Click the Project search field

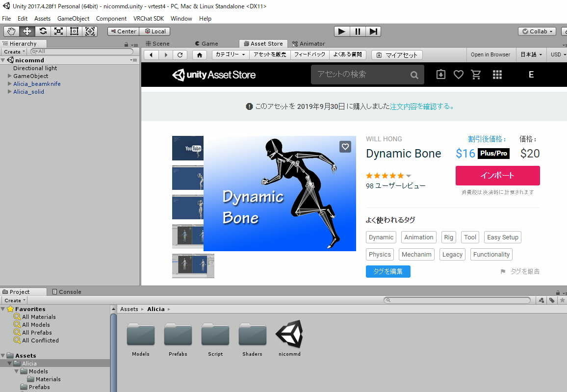point(457,300)
